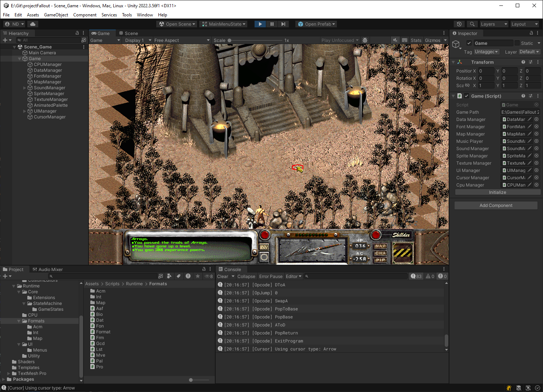Toggle console info messages count 83

click(x=416, y=276)
